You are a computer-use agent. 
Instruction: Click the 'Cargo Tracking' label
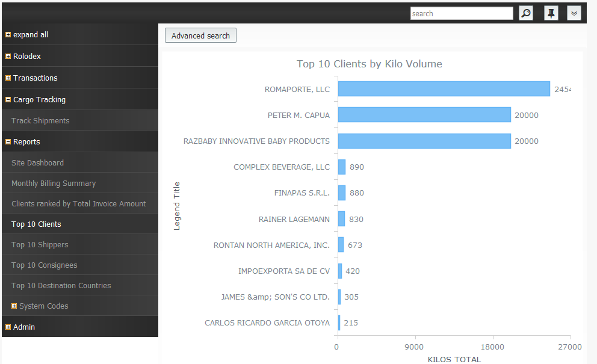pos(39,100)
